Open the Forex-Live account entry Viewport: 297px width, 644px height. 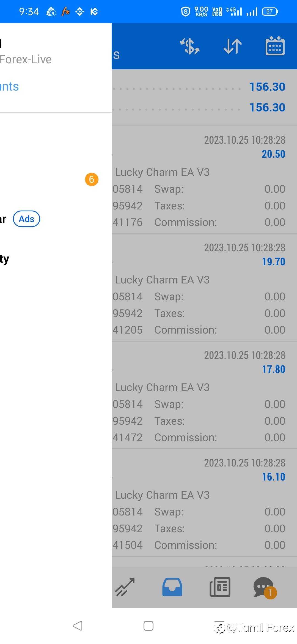tap(26, 59)
